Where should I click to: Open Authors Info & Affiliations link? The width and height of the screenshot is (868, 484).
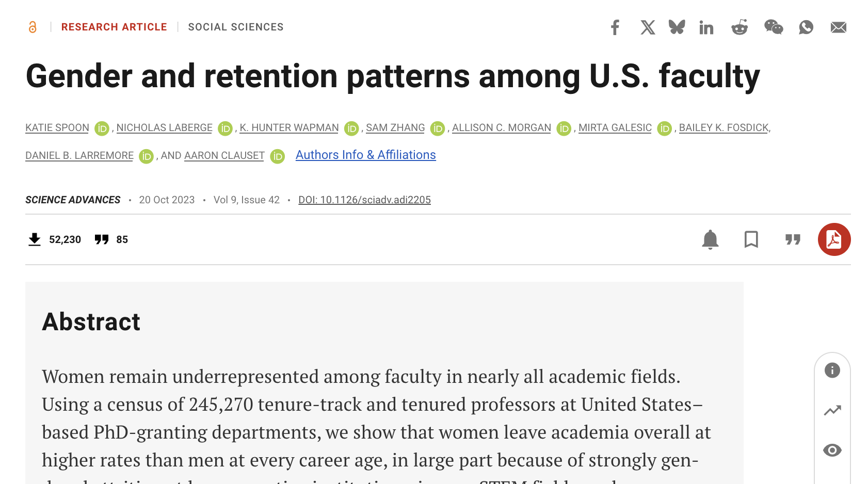365,155
